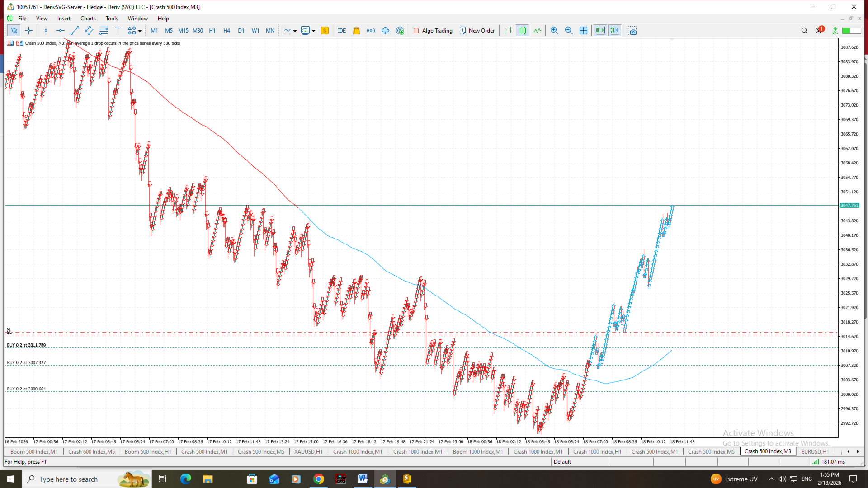Select the trendline drawing tool

click(75, 31)
